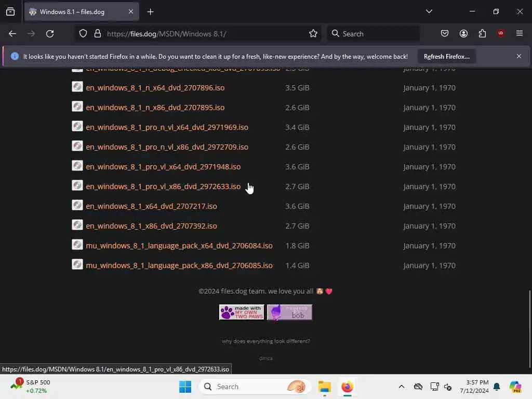Download en_windows_8_1_n_x64_dvd_2707896.iso
Image resolution: width=532 pixels, height=399 pixels.
pyautogui.click(x=155, y=88)
